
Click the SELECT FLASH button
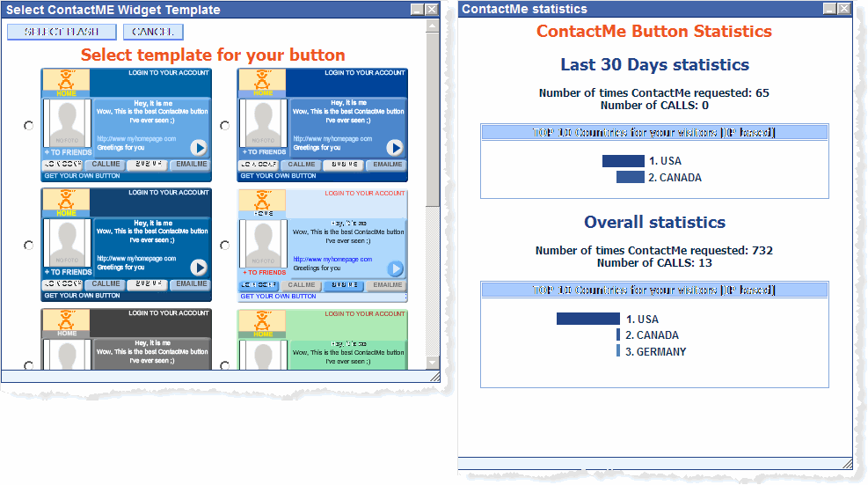click(62, 33)
